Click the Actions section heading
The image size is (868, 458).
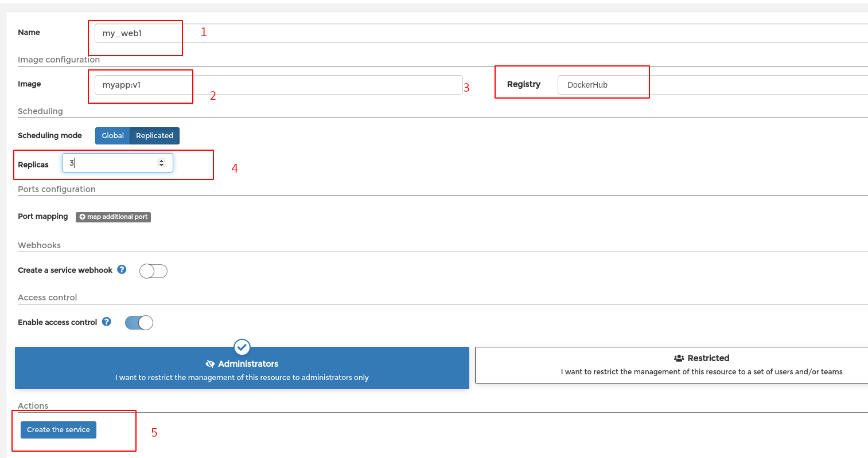click(33, 406)
